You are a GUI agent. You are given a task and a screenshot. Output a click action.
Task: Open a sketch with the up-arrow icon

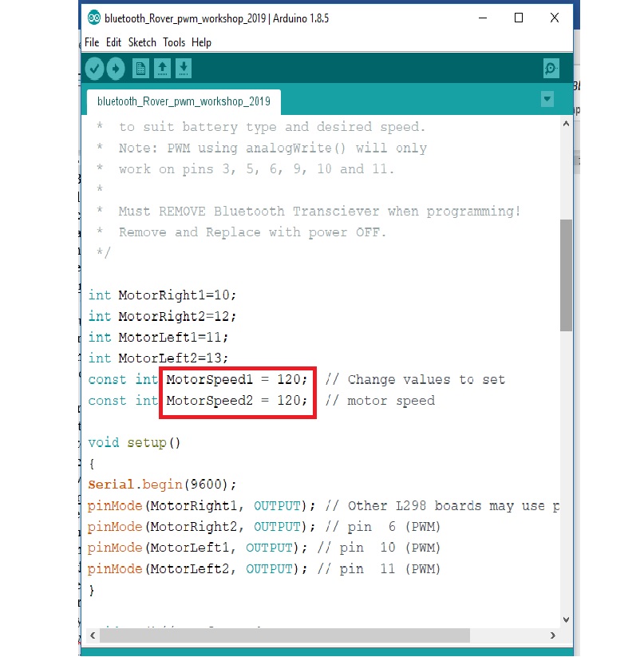162,69
